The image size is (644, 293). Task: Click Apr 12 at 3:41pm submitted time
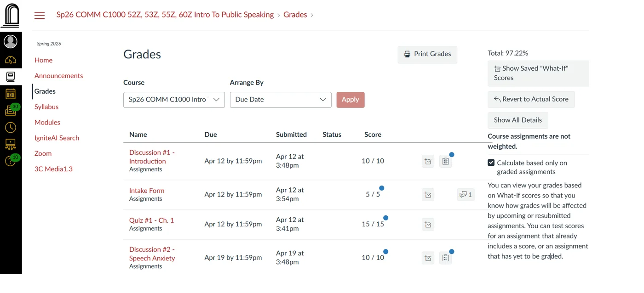[289, 225]
